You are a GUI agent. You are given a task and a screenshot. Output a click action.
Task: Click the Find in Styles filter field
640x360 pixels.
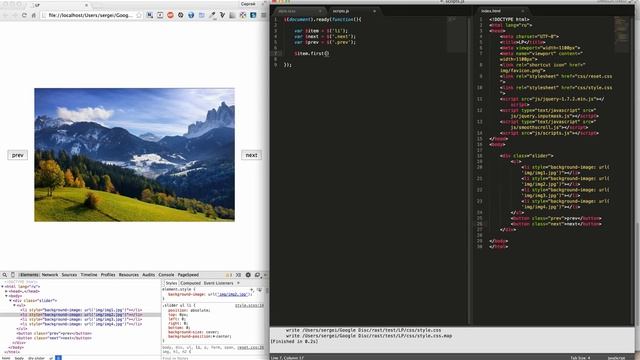[212, 358]
